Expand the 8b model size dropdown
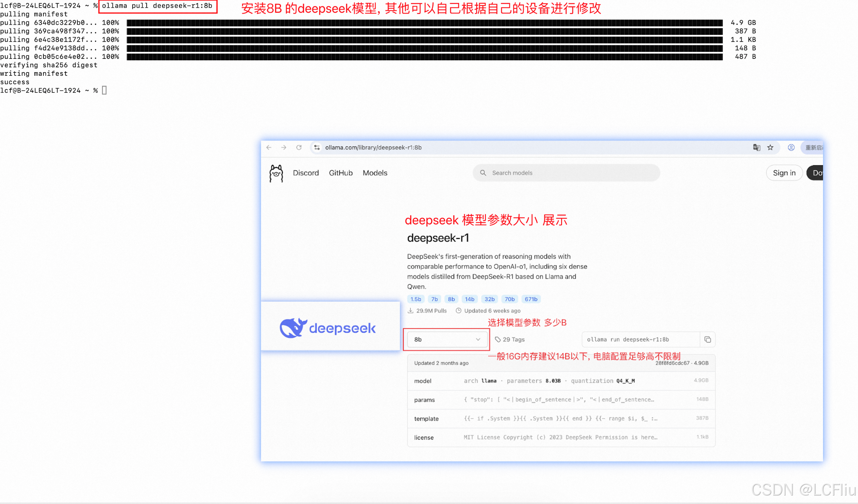This screenshot has height=504, width=858. pyautogui.click(x=447, y=340)
